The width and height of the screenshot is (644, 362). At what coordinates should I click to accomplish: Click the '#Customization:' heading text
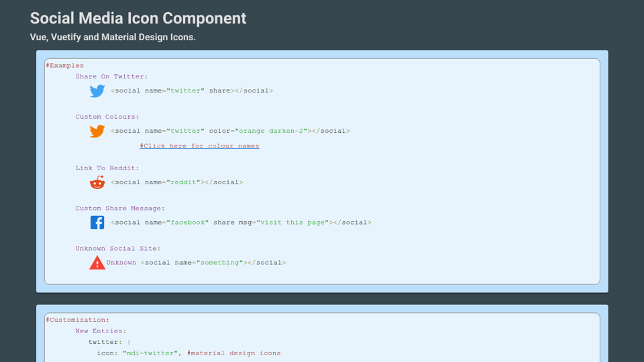tap(78, 320)
